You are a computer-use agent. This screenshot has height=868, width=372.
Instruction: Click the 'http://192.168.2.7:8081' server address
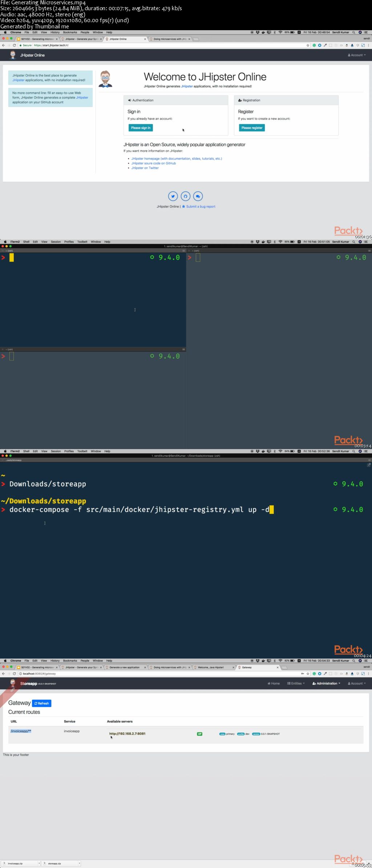pos(127,734)
